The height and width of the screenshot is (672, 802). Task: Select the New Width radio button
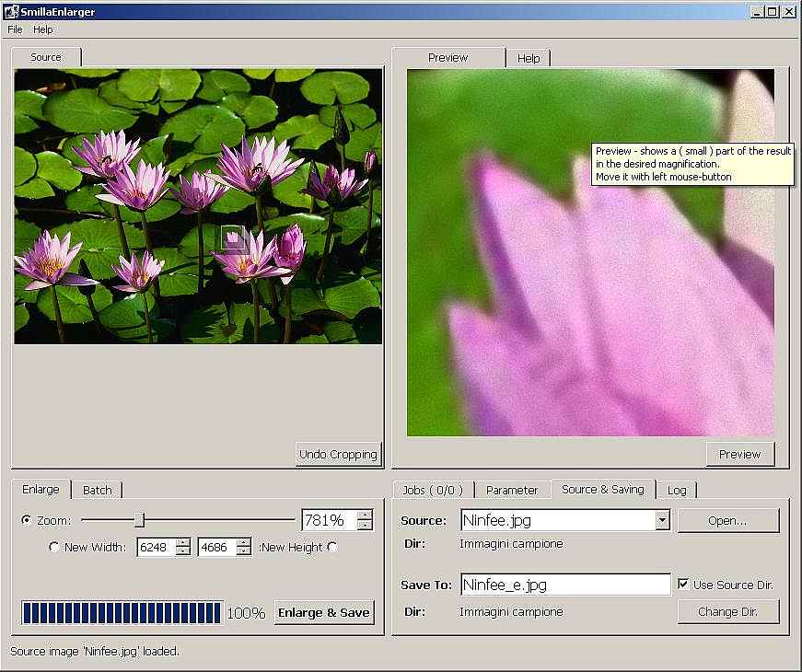54,548
